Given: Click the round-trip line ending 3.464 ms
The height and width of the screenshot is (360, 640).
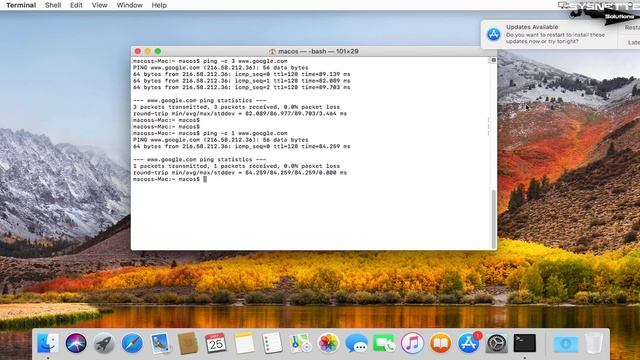Looking at the screenshot, I should pos(240,113).
